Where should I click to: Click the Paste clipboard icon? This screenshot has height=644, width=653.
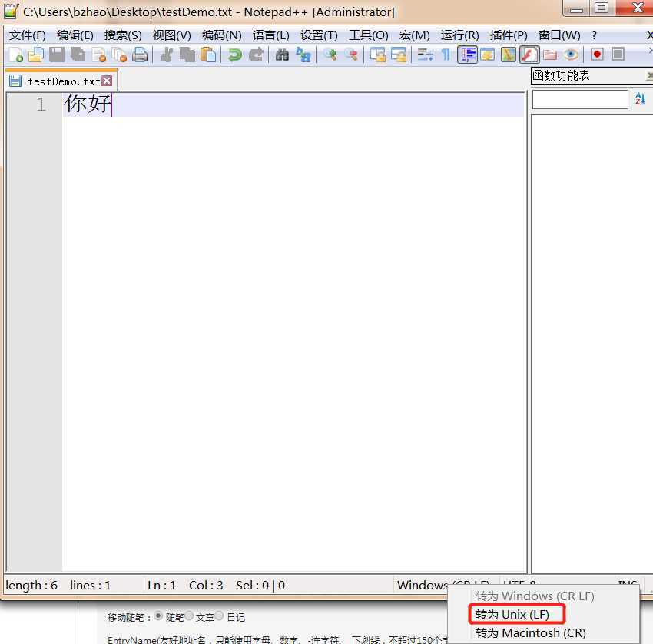[x=208, y=55]
